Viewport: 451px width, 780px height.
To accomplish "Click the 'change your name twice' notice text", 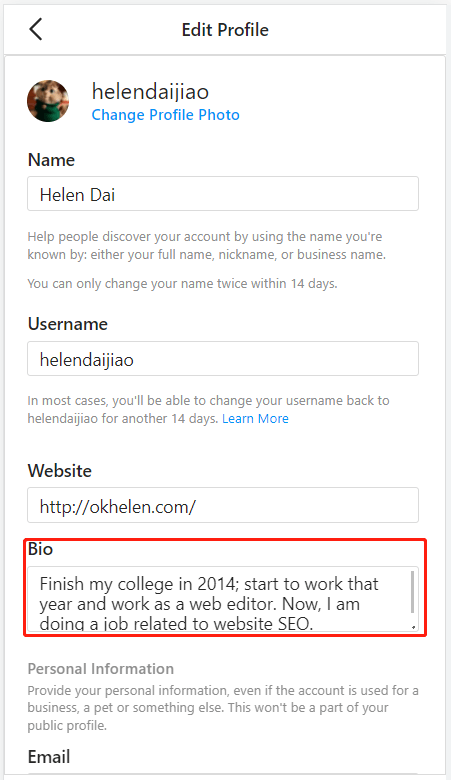I will (182, 284).
